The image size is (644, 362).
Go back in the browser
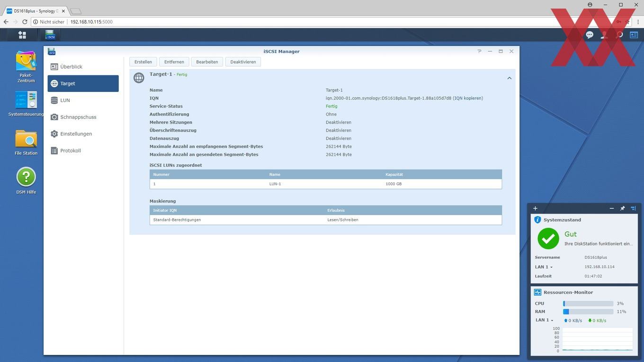click(x=6, y=22)
